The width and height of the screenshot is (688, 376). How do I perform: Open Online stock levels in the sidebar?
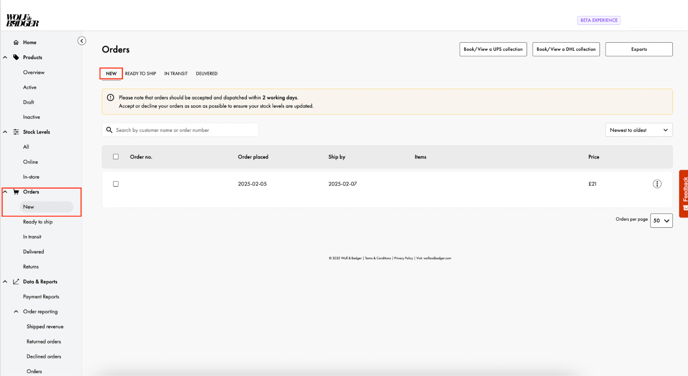tap(31, 162)
